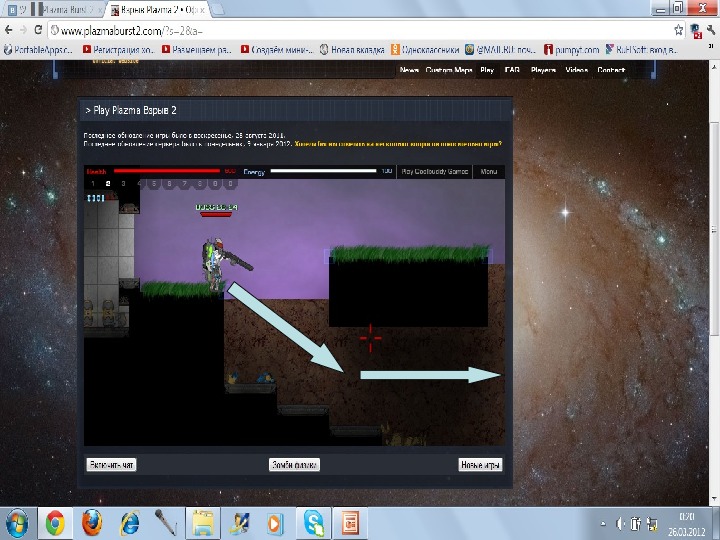Viewport: 720px width, 540px height.
Task: Click the Play Coolbuddy Games button
Action: 434,171
